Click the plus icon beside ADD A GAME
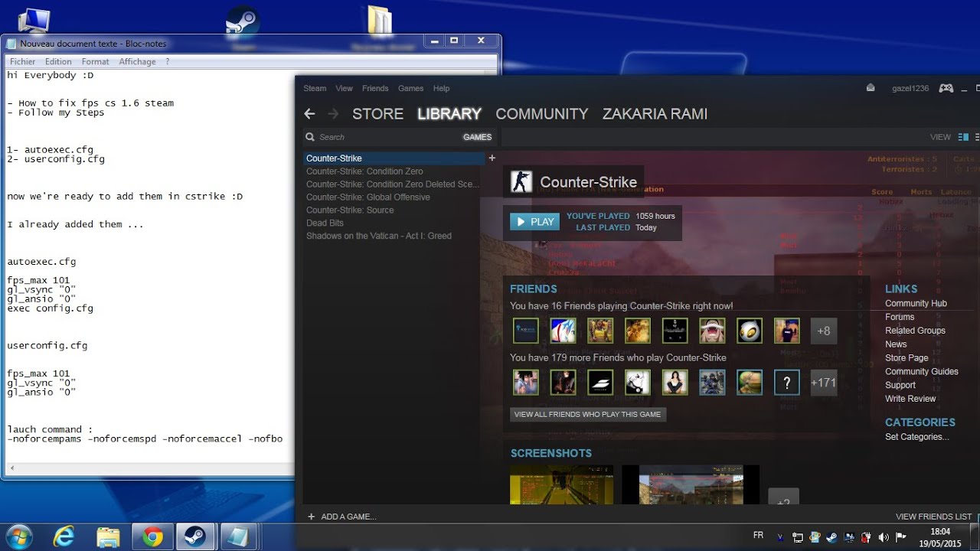 pos(311,517)
